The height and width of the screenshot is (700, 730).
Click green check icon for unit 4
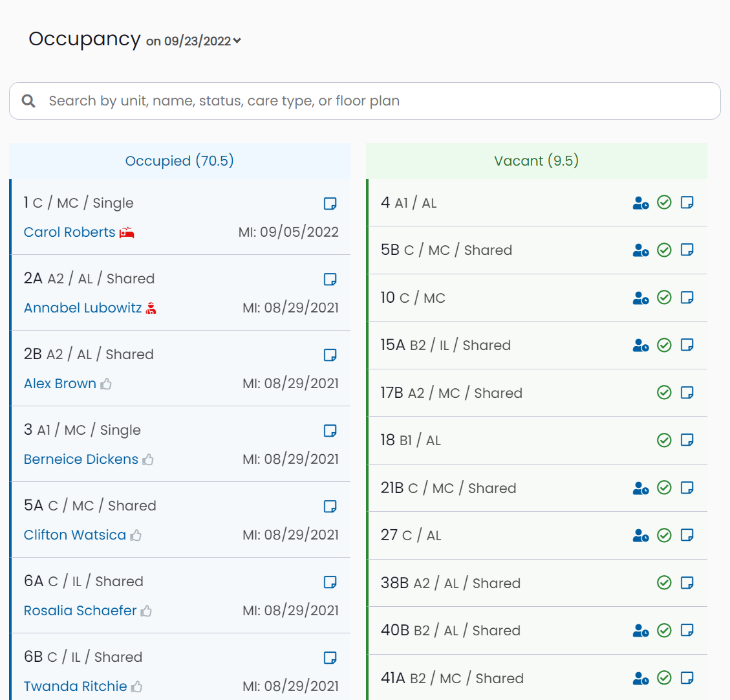(664, 202)
